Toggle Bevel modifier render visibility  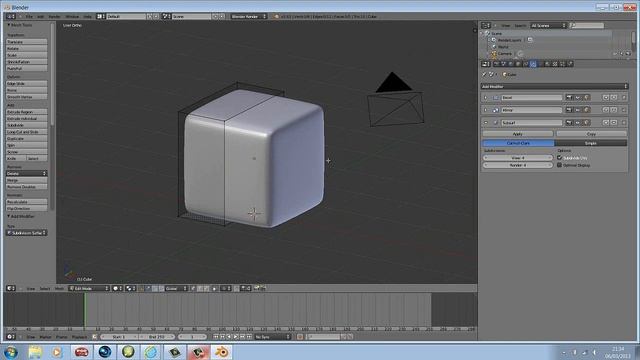click(x=569, y=98)
